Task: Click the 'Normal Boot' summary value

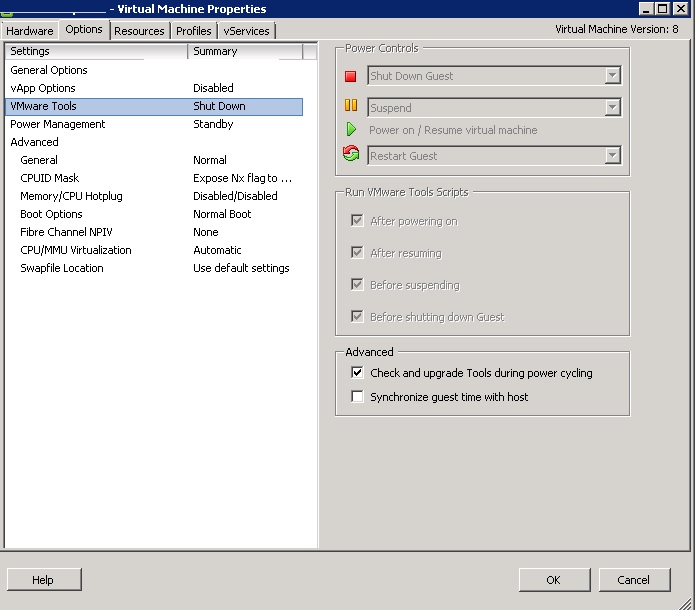Action: point(222,214)
